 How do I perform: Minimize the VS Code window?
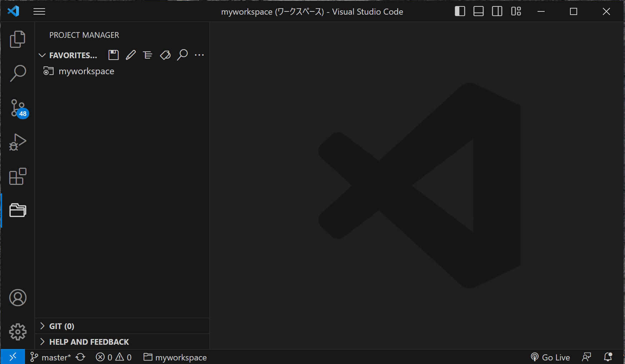click(541, 11)
